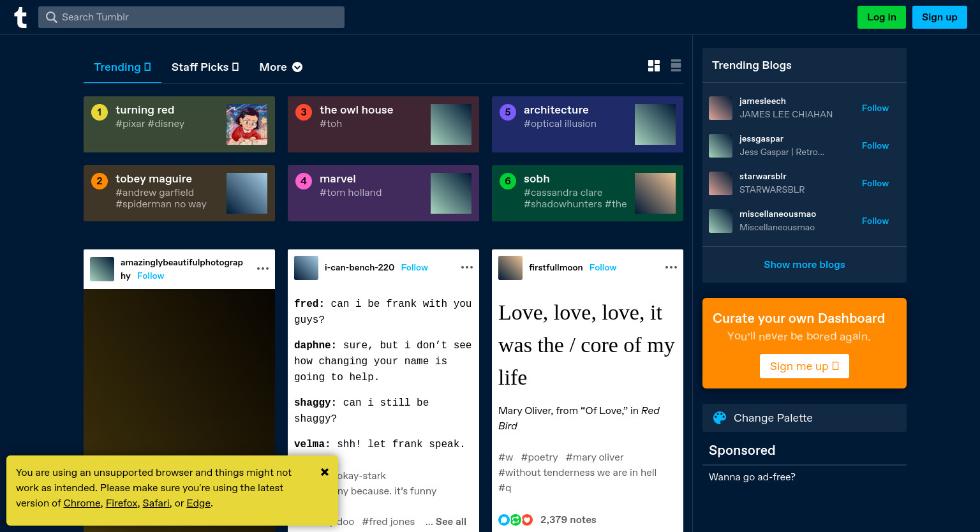980x532 pixels.
Task: Click the #q tag
Action: pos(505,488)
